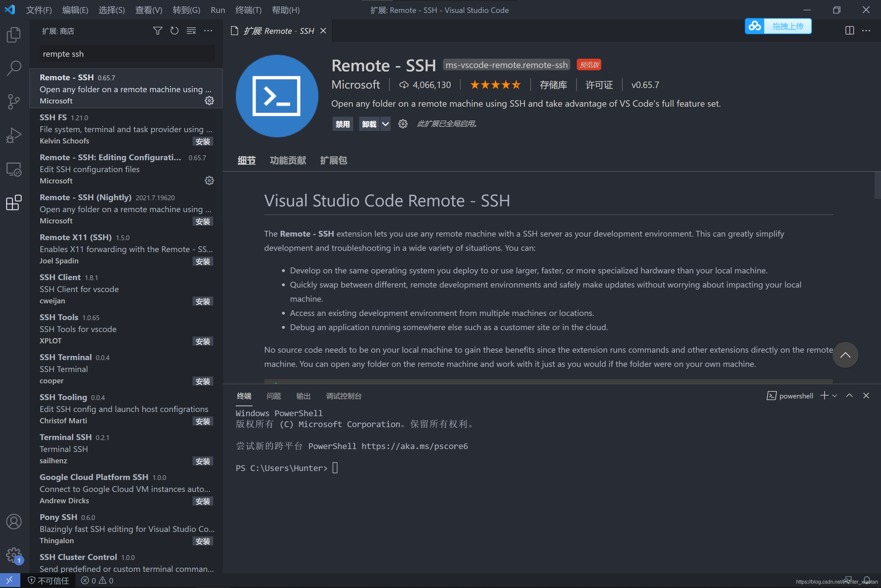Viewport: 881px width, 588px height.
Task: Filter extensions with the funnel icon
Action: click(158, 31)
